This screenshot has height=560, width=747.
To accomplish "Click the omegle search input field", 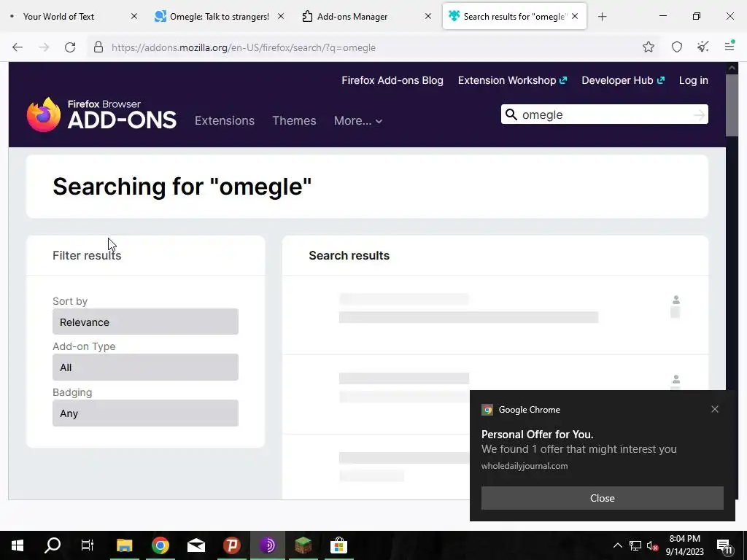I will (x=604, y=114).
